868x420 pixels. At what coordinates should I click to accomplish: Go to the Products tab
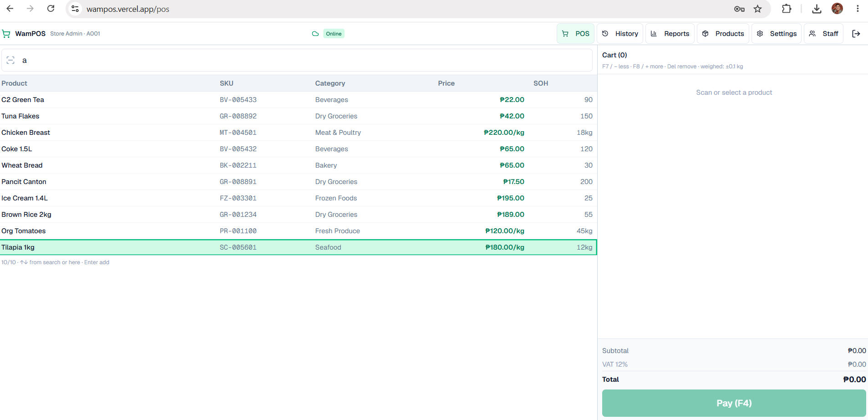tap(723, 34)
